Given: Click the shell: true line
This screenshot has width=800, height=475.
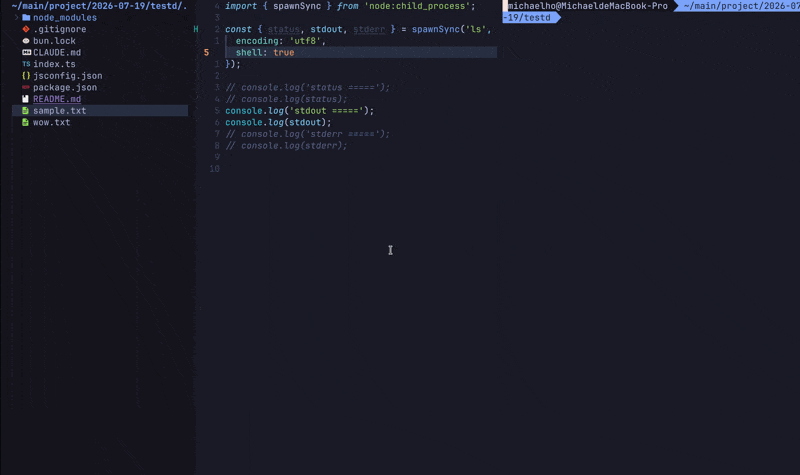Looking at the screenshot, I should (x=265, y=53).
